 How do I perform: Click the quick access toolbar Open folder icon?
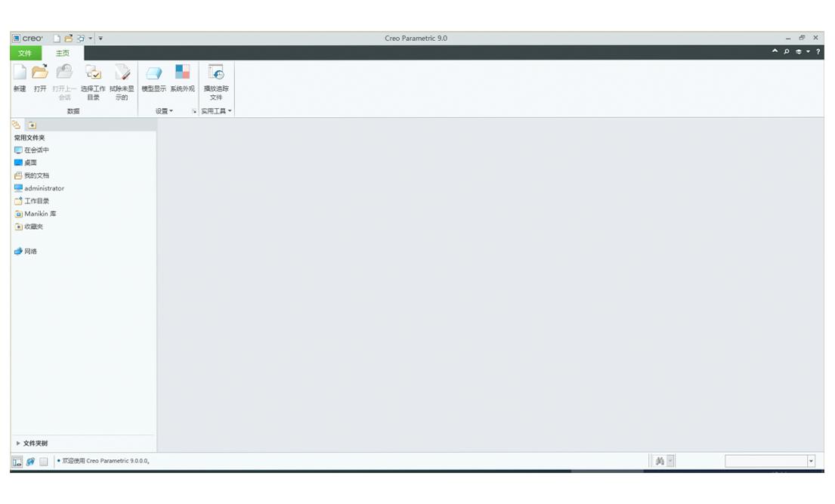tap(69, 39)
